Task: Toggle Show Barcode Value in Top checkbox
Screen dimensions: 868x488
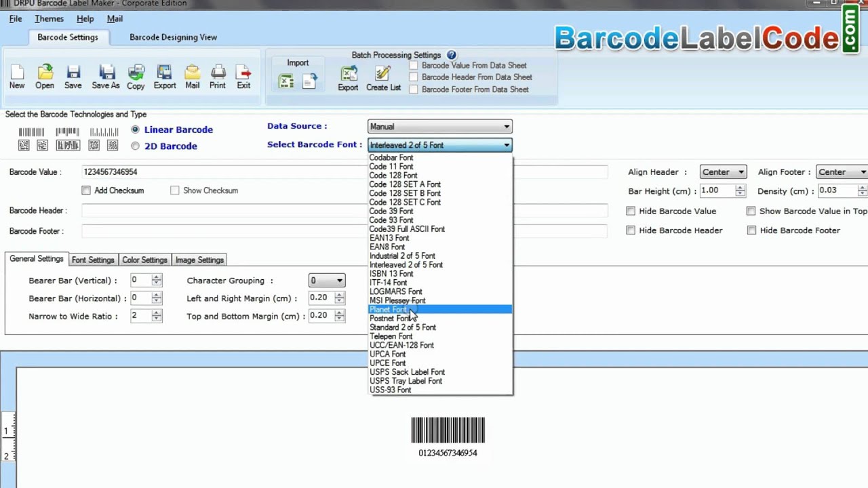Action: 751,211
